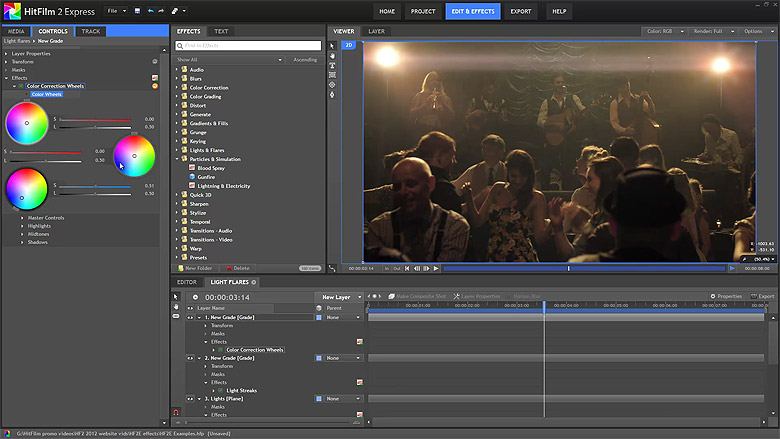Step forward one frame in viewer
Viewport: 780px width, 439px height.
point(426,268)
